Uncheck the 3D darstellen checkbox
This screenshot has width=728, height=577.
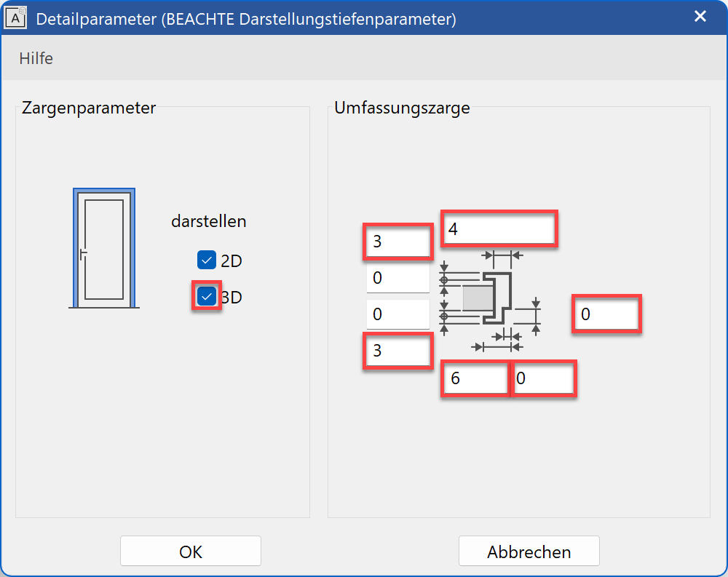[x=207, y=296]
